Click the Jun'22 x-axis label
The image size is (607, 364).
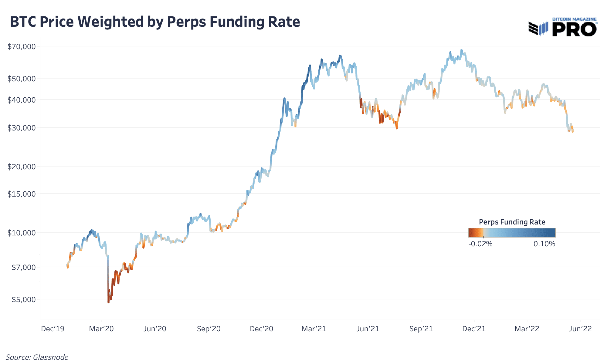tap(580, 329)
